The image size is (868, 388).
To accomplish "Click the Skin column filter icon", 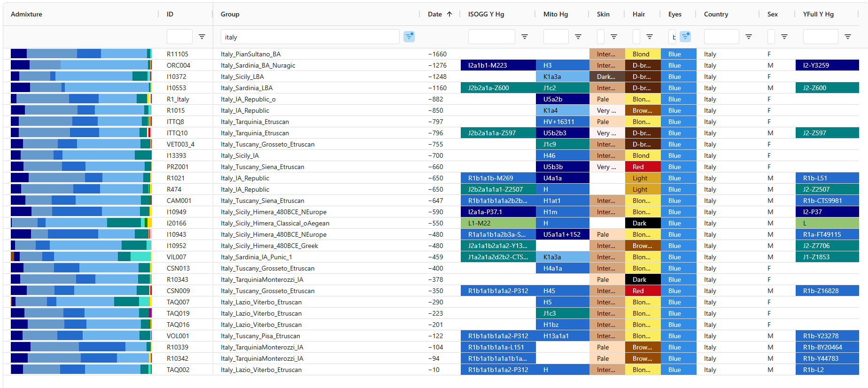I will (x=614, y=37).
